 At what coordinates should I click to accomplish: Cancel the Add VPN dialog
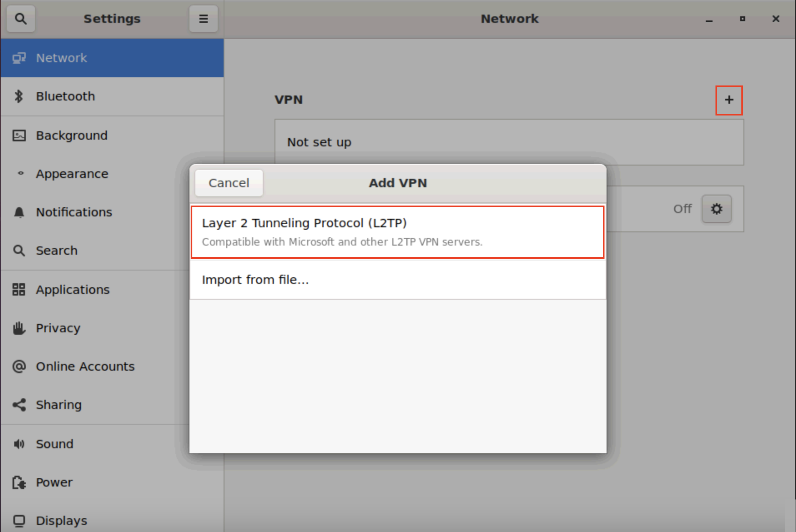click(229, 183)
